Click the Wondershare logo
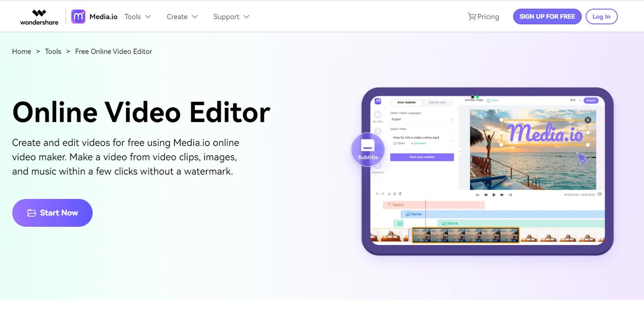This screenshot has height=322, width=644. coord(39,17)
